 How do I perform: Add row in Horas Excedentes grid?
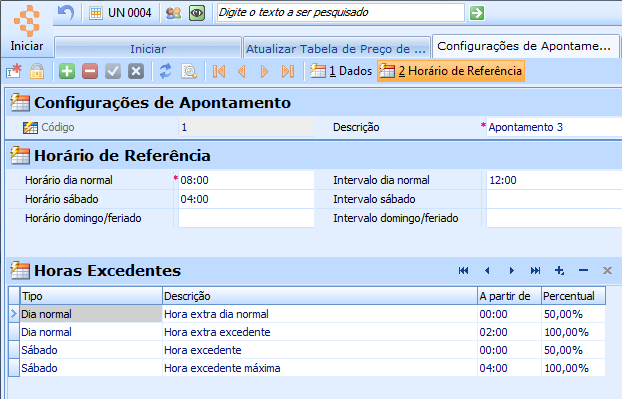pyautogui.click(x=559, y=270)
